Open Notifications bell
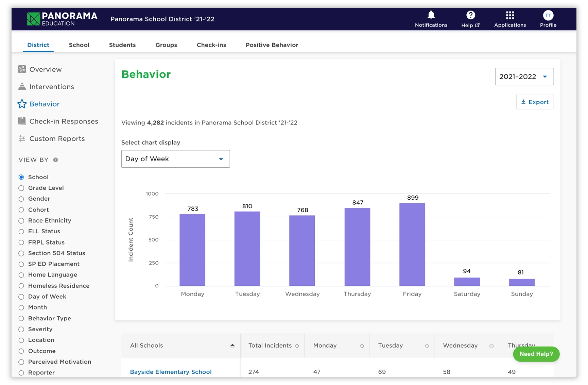Viewport: 588px width, 385px height. pyautogui.click(x=431, y=15)
